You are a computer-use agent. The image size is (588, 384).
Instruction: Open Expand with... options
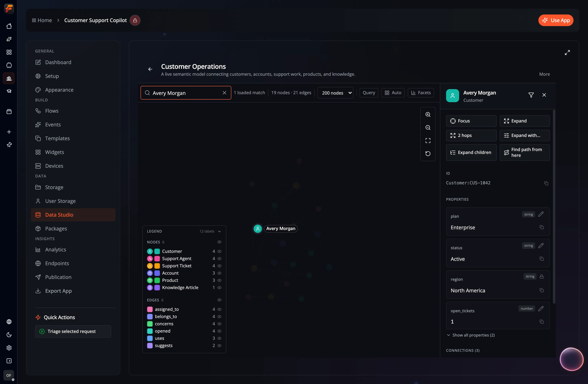pos(524,135)
